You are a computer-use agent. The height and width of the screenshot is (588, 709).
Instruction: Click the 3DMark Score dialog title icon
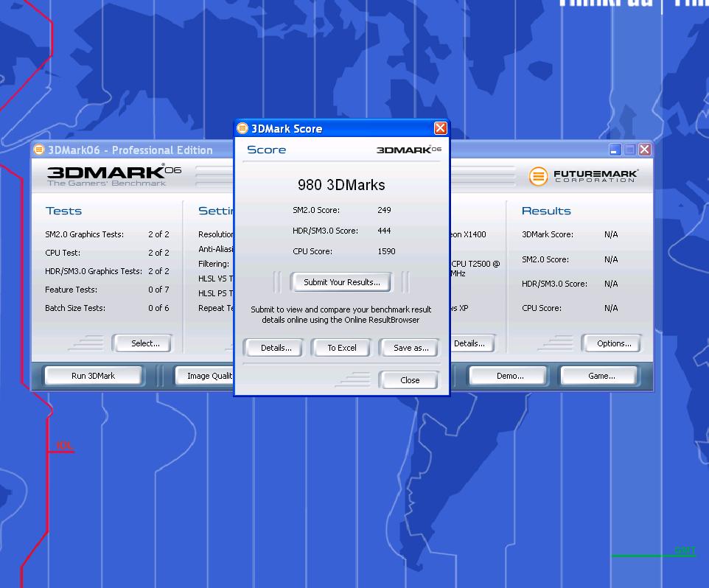242,128
